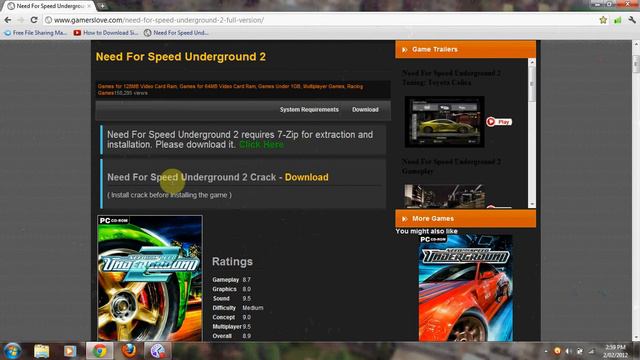Click the green extension icon in toolbar

tap(618, 20)
